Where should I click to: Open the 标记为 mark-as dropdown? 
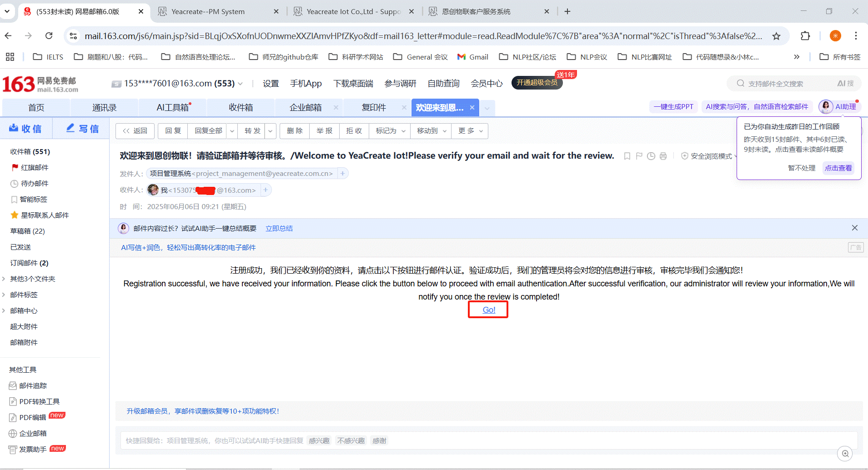(x=390, y=131)
